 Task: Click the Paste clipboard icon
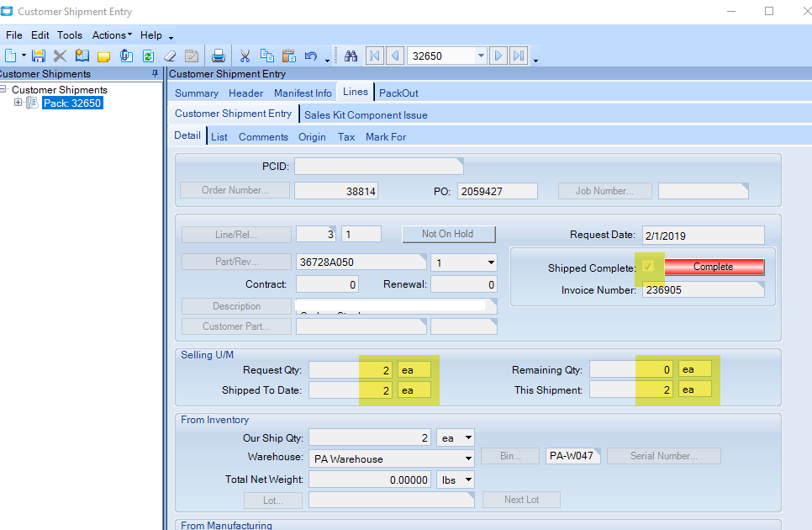pyautogui.click(x=288, y=56)
